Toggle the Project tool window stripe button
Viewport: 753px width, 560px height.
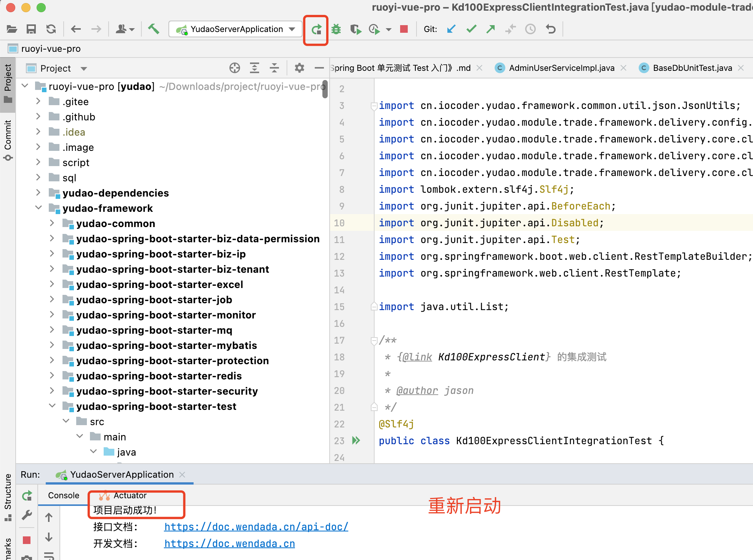point(8,84)
